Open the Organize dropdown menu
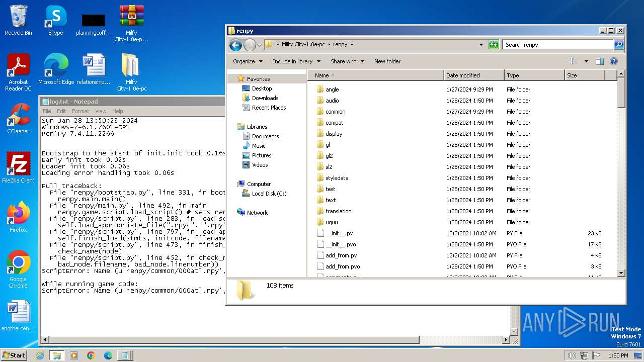 click(x=248, y=61)
